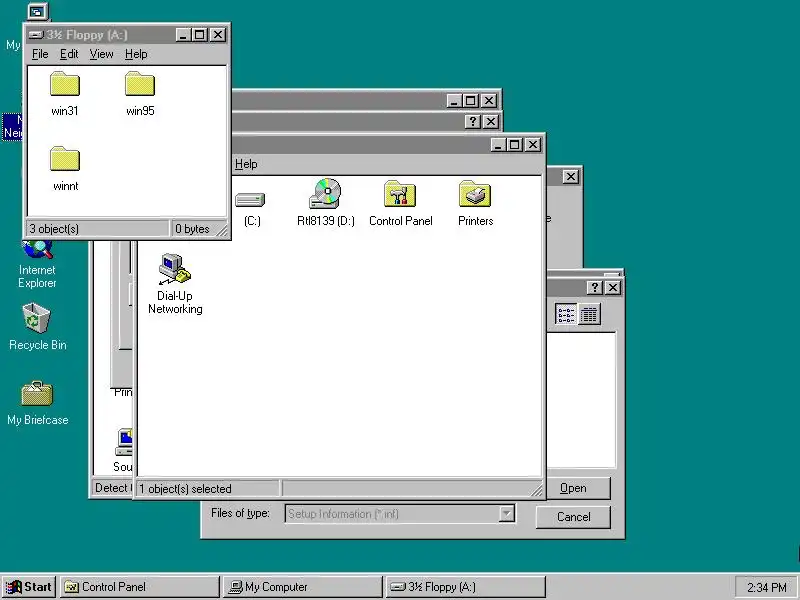Image resolution: width=800 pixels, height=600 pixels.
Task: Click "0 bytes" status text in Floppy window
Action: point(192,229)
